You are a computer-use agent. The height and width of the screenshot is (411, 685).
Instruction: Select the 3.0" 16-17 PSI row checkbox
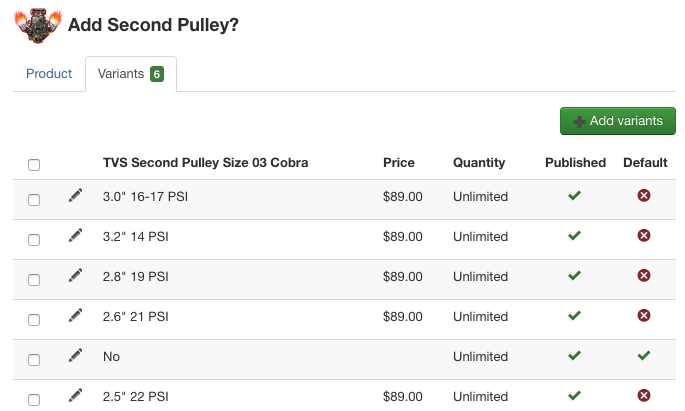[x=34, y=200]
